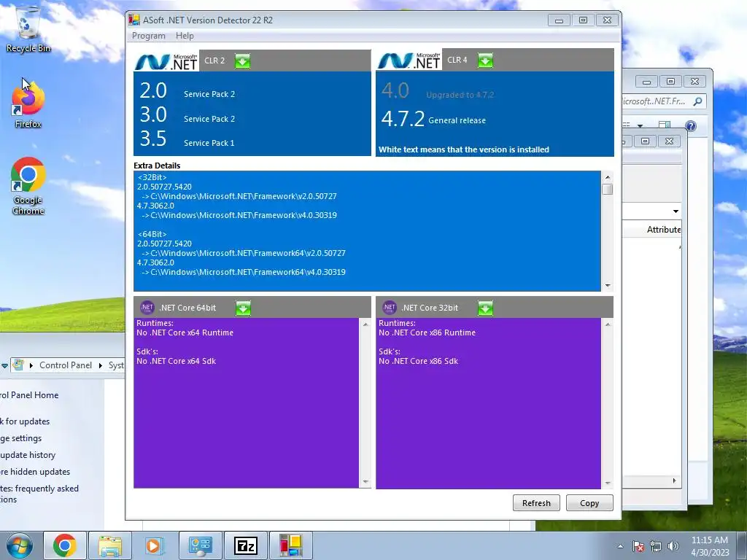The width and height of the screenshot is (747, 560).
Task: Click the network tray icon
Action: tap(656, 546)
